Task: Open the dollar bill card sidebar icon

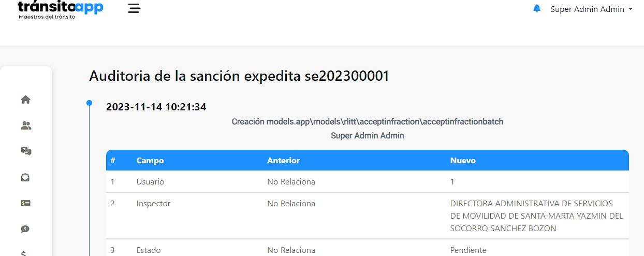Action: [25, 203]
